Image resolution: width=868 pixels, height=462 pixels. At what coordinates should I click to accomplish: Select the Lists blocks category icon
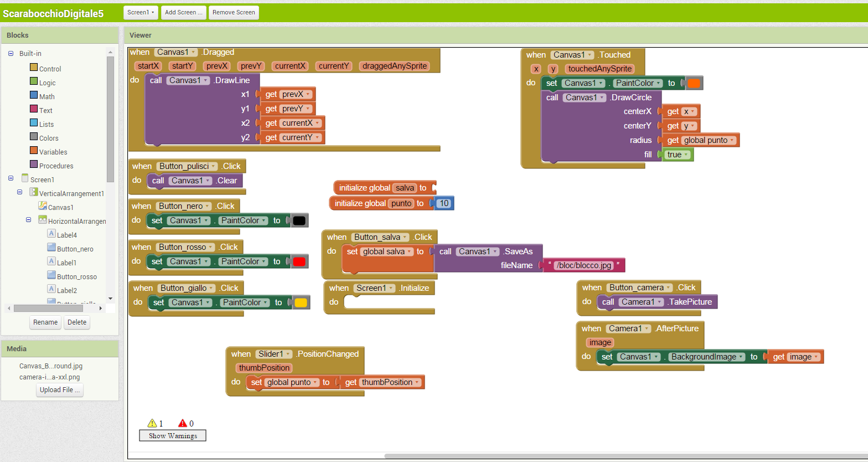(x=34, y=123)
